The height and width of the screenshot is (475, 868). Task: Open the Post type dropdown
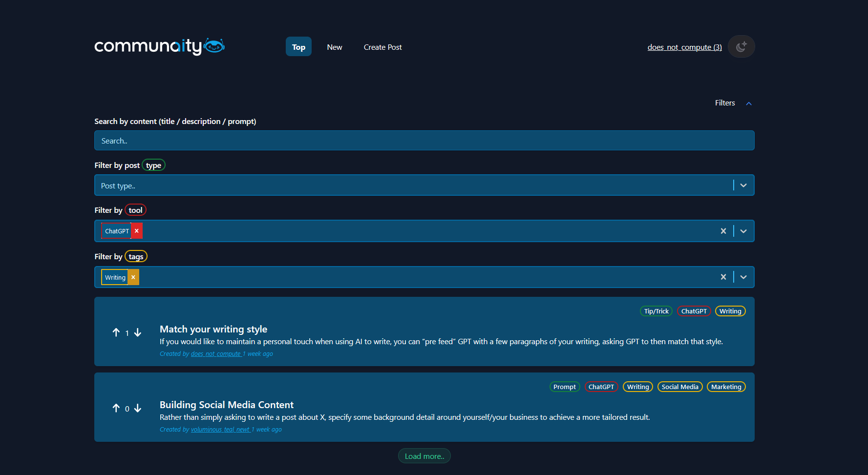click(743, 186)
